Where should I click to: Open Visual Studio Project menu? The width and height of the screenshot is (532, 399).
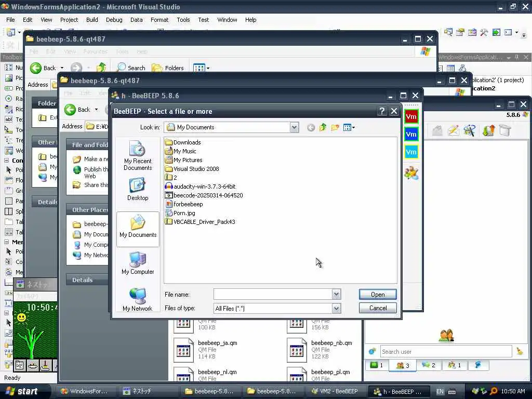(69, 20)
